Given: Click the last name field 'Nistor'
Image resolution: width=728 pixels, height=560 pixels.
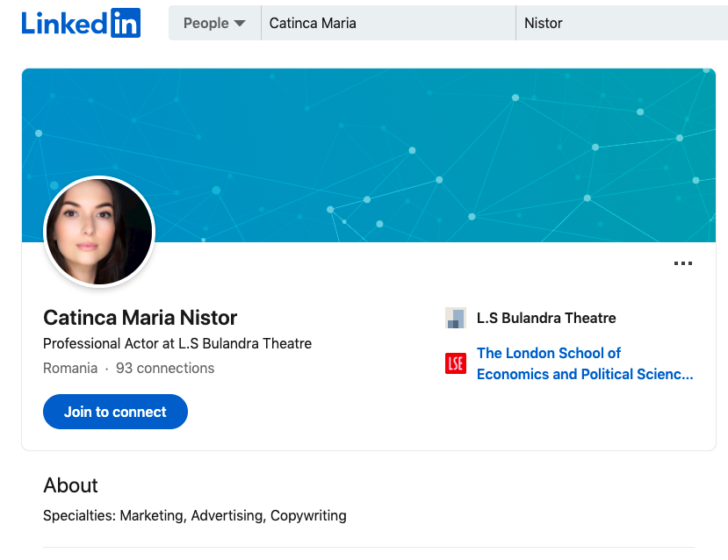Looking at the screenshot, I should tap(622, 23).
